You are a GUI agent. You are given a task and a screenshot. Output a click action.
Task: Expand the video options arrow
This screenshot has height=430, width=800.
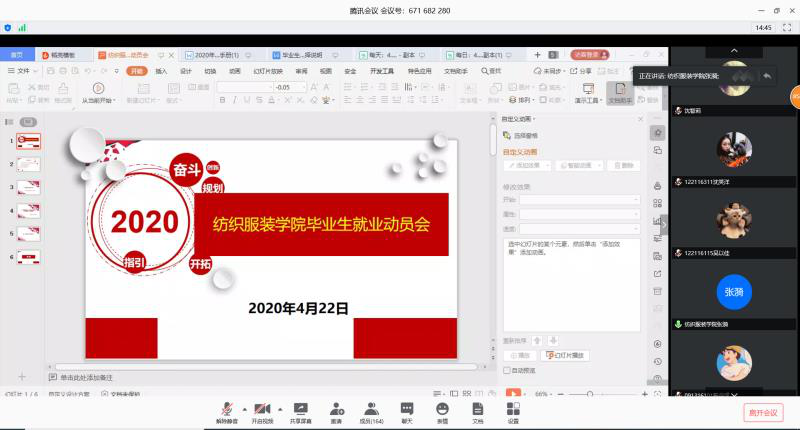[x=279, y=409]
